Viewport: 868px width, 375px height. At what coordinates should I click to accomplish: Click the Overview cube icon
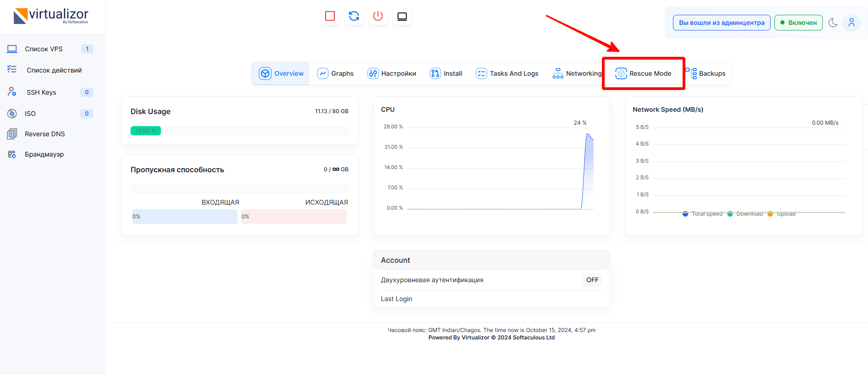pyautogui.click(x=265, y=73)
